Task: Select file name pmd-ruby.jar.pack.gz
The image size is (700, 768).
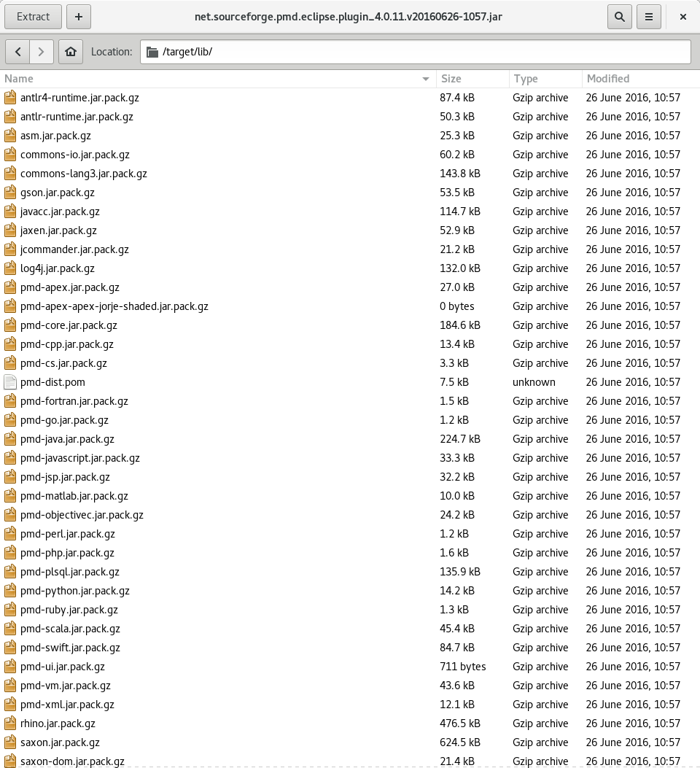Action: tap(69, 610)
